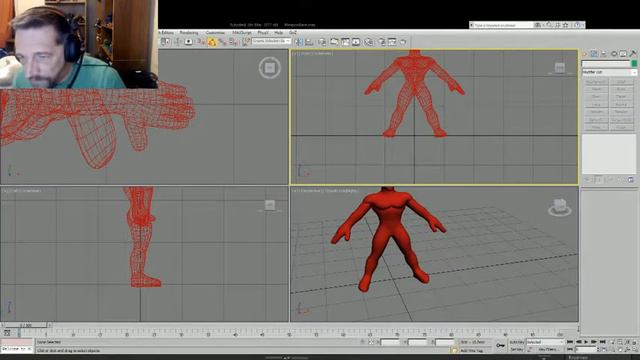Click Configure Modifier Sets icon
640x360 pixels.
[x=631, y=180]
